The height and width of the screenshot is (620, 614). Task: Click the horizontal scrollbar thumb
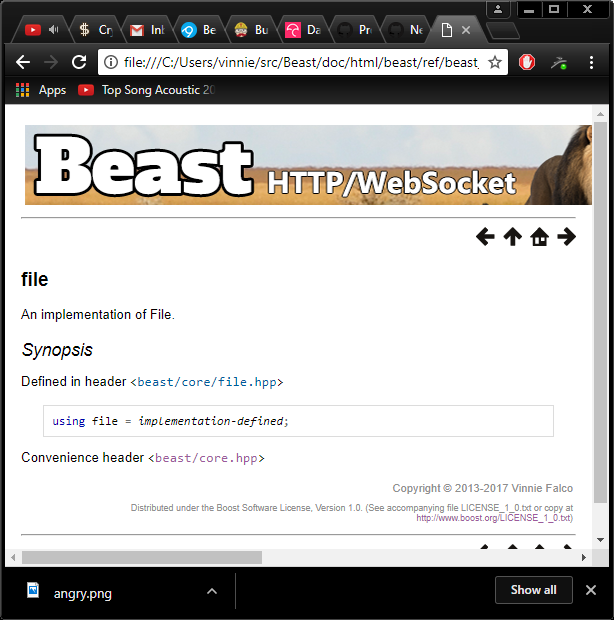coord(142,558)
